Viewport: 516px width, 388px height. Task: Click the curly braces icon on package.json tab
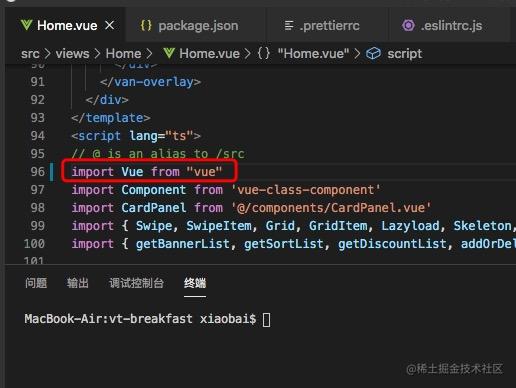(146, 25)
